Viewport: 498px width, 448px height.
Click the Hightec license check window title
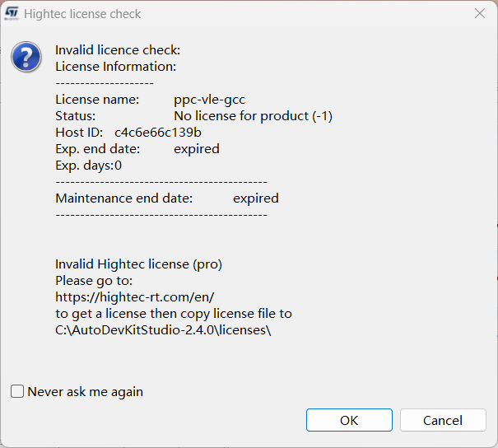(82, 14)
